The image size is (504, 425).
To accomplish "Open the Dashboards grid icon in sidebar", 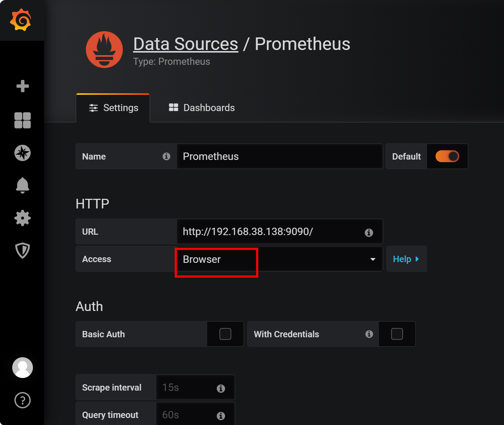I will point(23,120).
